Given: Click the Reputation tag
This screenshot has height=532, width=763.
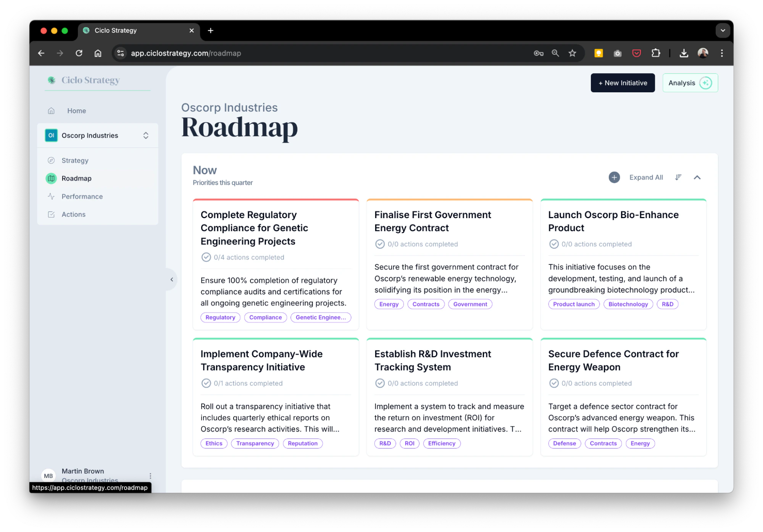Looking at the screenshot, I should click(302, 444).
